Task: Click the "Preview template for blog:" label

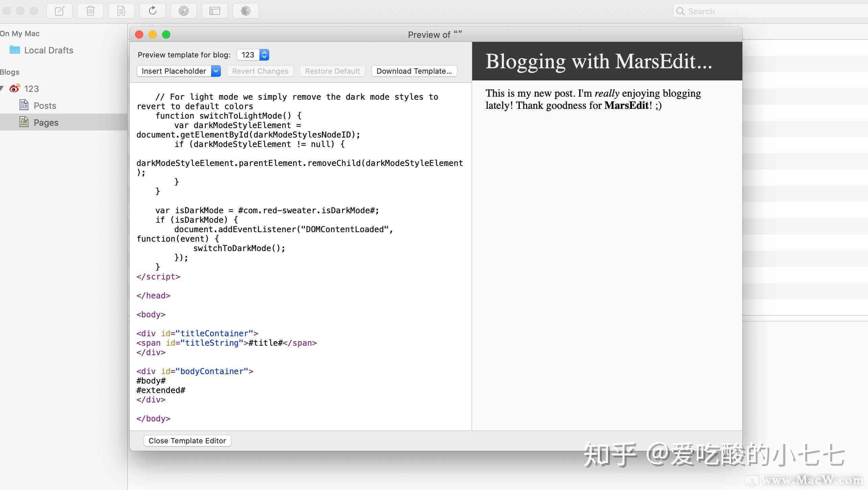Action: [184, 55]
